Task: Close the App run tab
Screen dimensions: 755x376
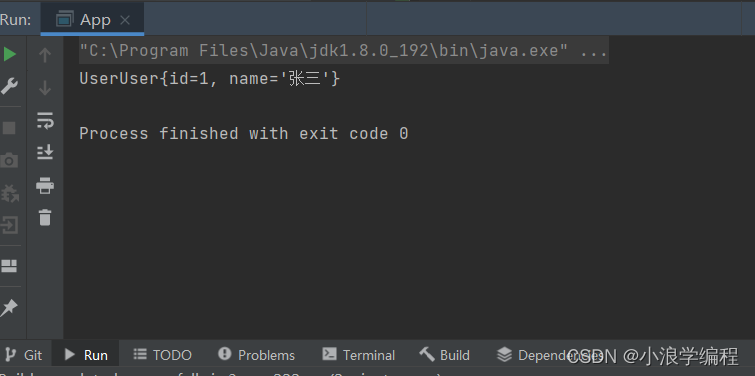Action: tap(125, 20)
